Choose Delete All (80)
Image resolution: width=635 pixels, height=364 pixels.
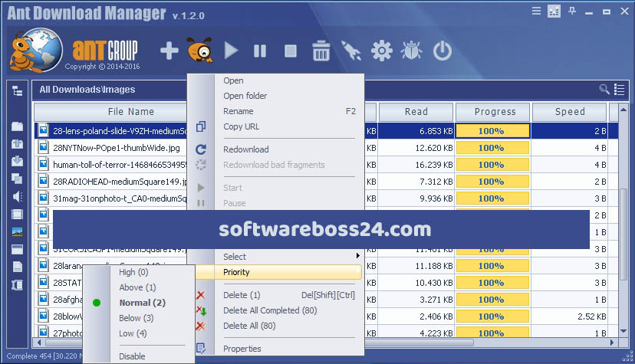coord(249,326)
